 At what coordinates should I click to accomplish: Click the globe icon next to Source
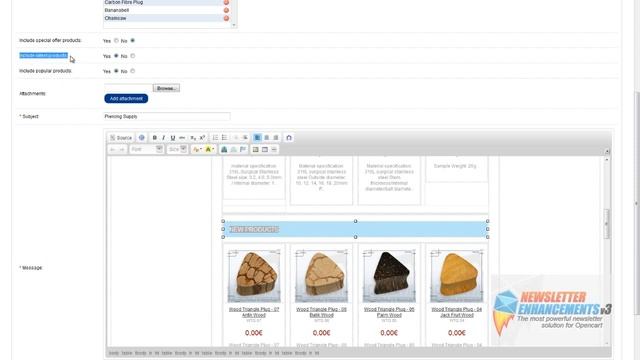tap(142, 138)
